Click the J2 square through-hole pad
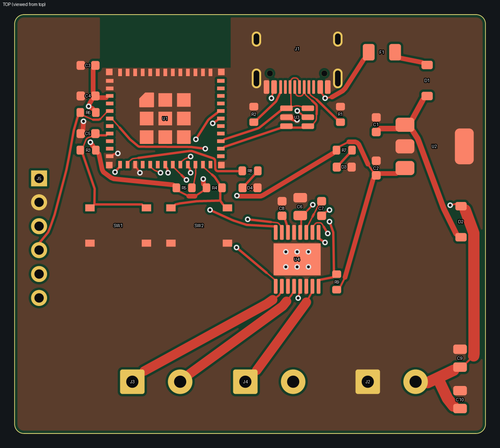The width and height of the screenshot is (500, 448). click(x=368, y=382)
